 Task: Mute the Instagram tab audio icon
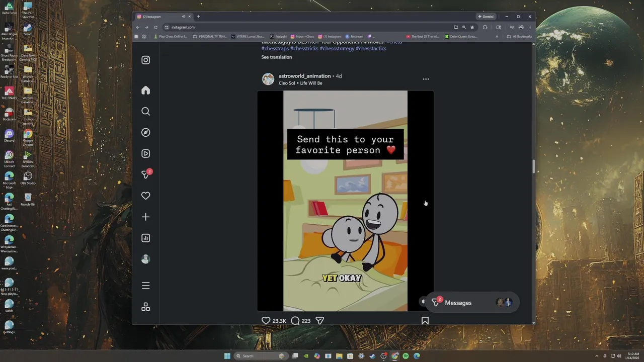183,17
